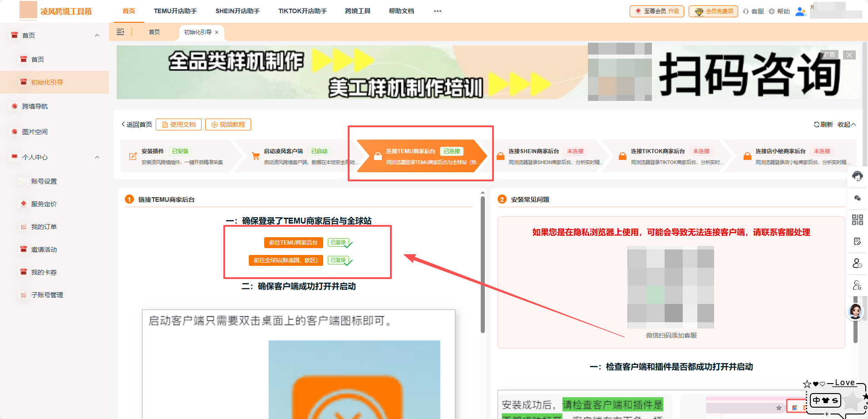Open 跨境工具 menu
Screen dimensions: 868x419
358,11
